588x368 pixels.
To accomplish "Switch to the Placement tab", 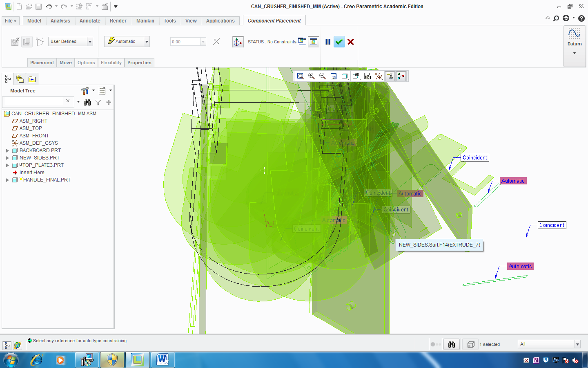I will (x=42, y=63).
